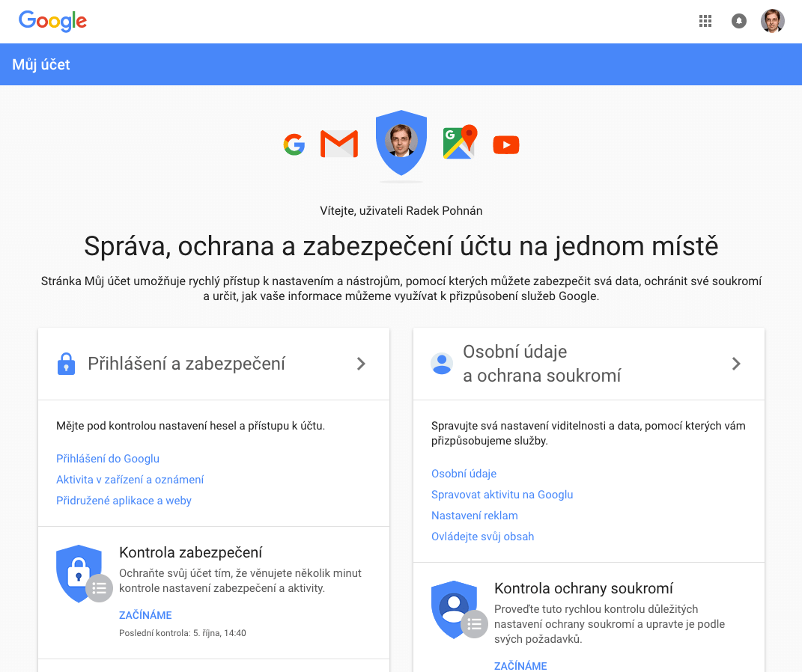The height and width of the screenshot is (672, 802).
Task: Click the Gmail envelope icon
Action: [338, 144]
